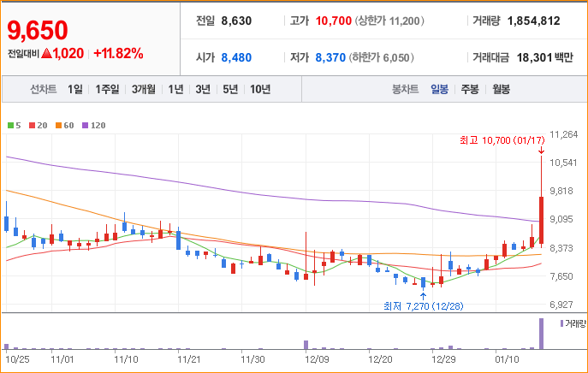Click the 10,541 price axis label
Image resolution: width=588 pixels, height=373 pixels.
[564, 163]
